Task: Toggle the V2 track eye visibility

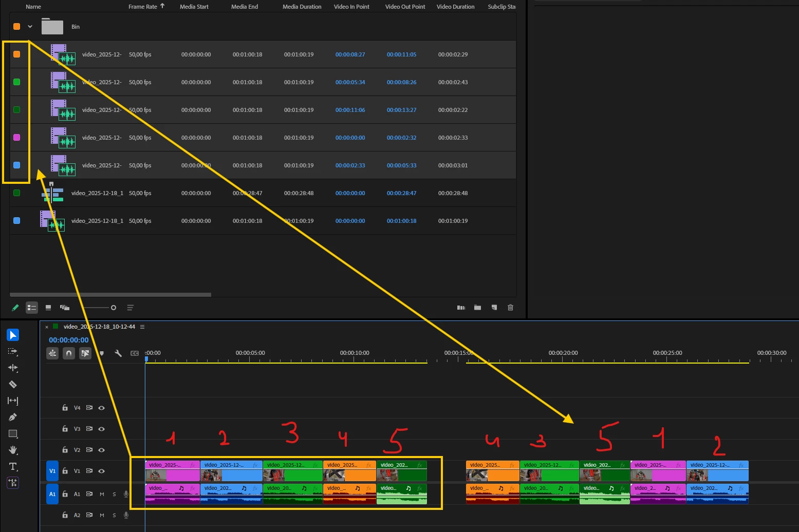Action: (x=102, y=450)
